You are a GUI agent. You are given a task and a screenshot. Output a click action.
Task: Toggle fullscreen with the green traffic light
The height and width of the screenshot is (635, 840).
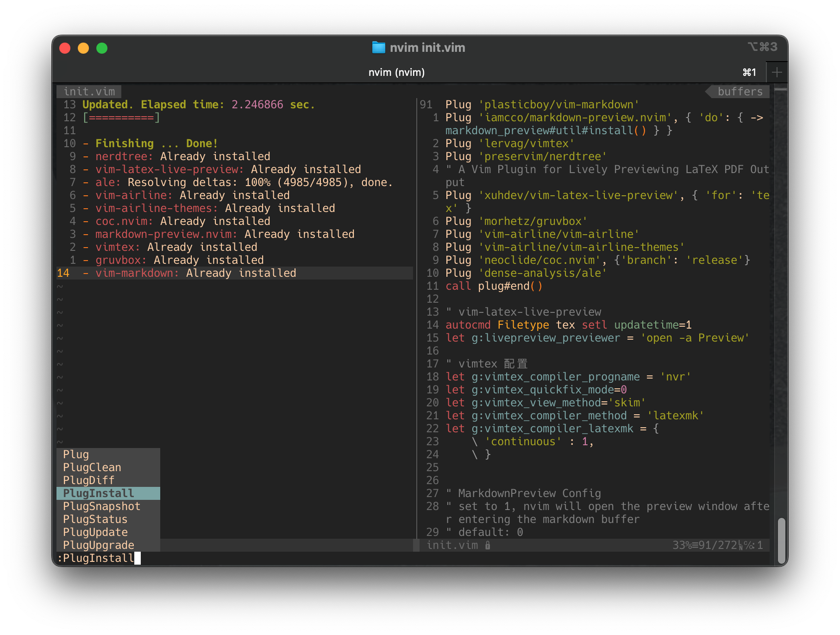102,48
